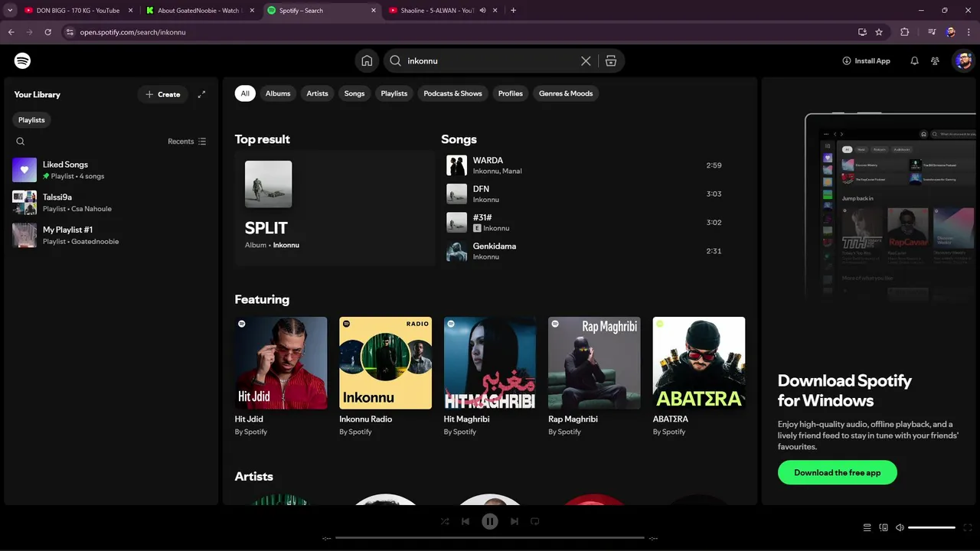Open the Hit Jdid playlist card
This screenshot has height=551, width=980.
click(x=281, y=377)
